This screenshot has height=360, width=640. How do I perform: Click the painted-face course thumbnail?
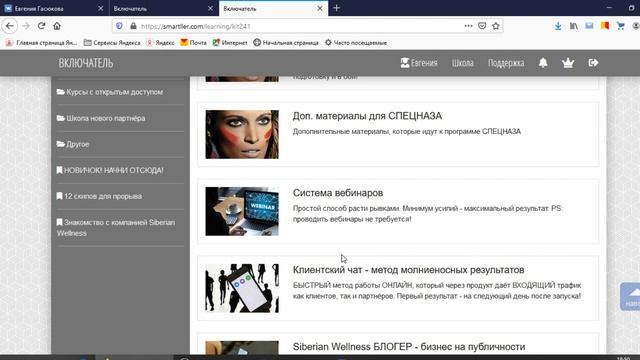point(242,134)
